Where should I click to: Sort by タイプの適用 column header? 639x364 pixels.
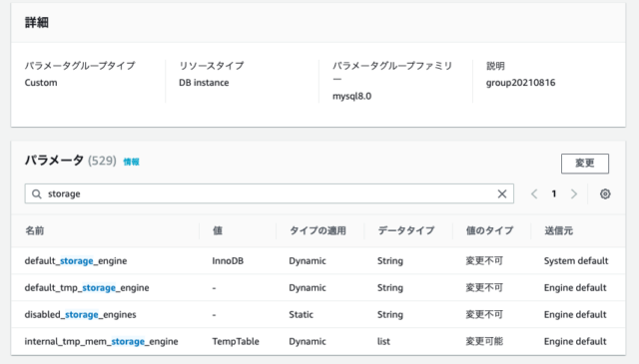point(318,230)
